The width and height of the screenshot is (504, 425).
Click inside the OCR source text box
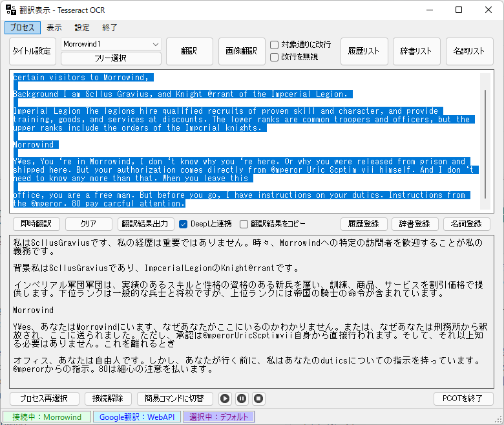(251, 141)
